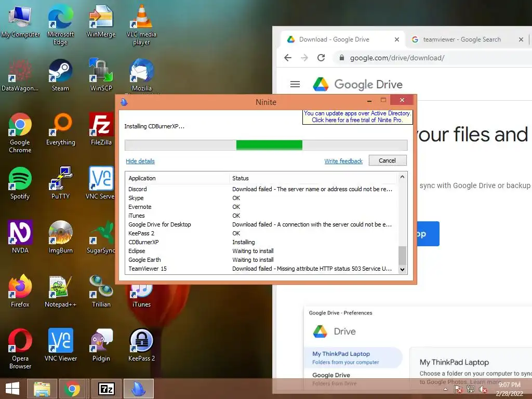This screenshot has width=532, height=399.
Task: Click the Status column header
Action: tap(313, 178)
